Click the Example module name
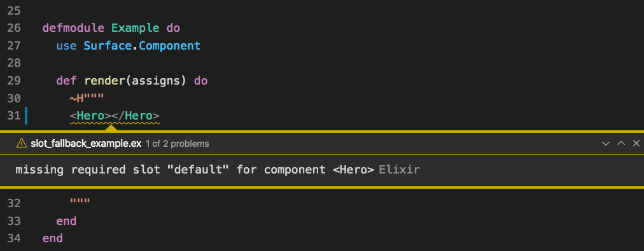The height and width of the screenshot is (251, 644). [x=135, y=29]
